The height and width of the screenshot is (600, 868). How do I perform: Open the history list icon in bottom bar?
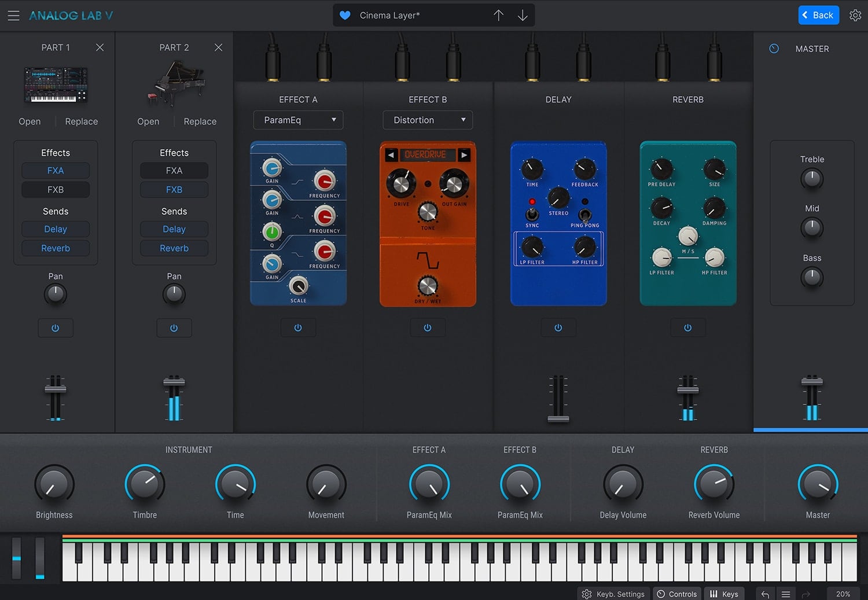pos(785,594)
